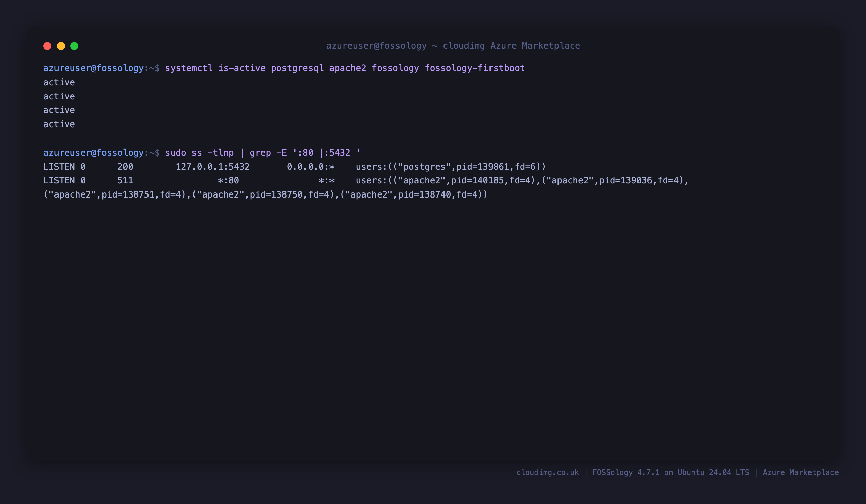Click the apache2 entry 'pid=138750'
866x504 pixels.
(276, 194)
